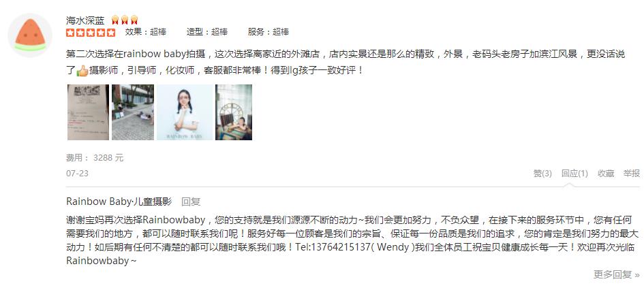This screenshot has width=644, height=290.
Task: Open the receipt photo thumbnail
Action: click(x=89, y=112)
